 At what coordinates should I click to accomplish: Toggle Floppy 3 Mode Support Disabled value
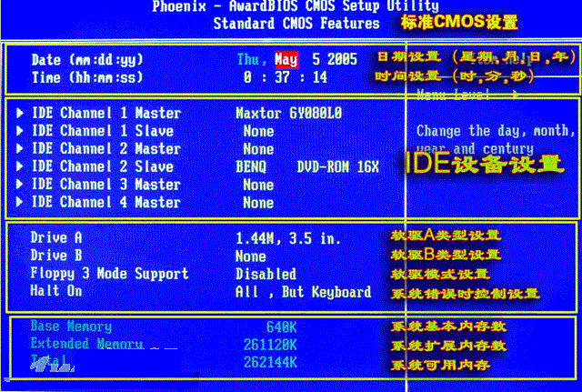tap(266, 274)
